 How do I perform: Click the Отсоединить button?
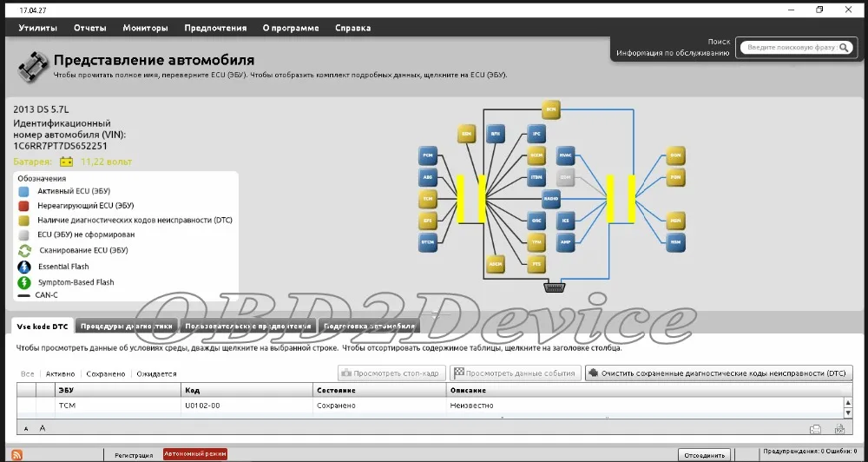(x=704, y=455)
